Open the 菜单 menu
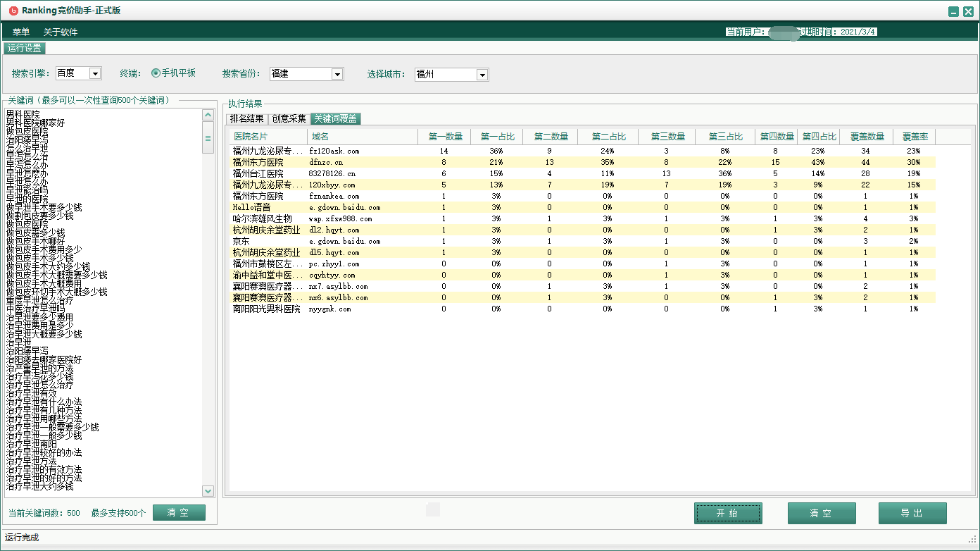The width and height of the screenshot is (980, 551). [20, 31]
